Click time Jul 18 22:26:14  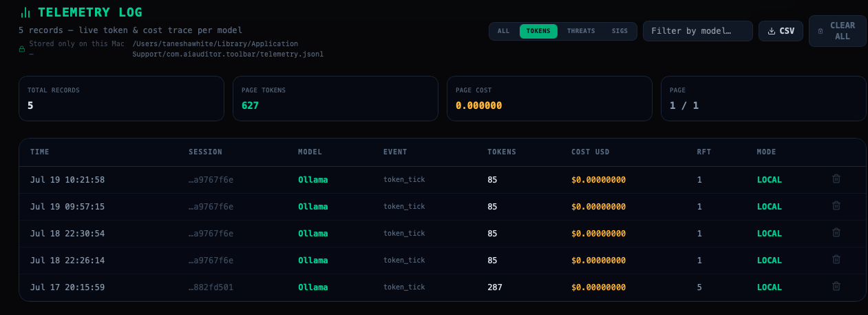tap(67, 260)
